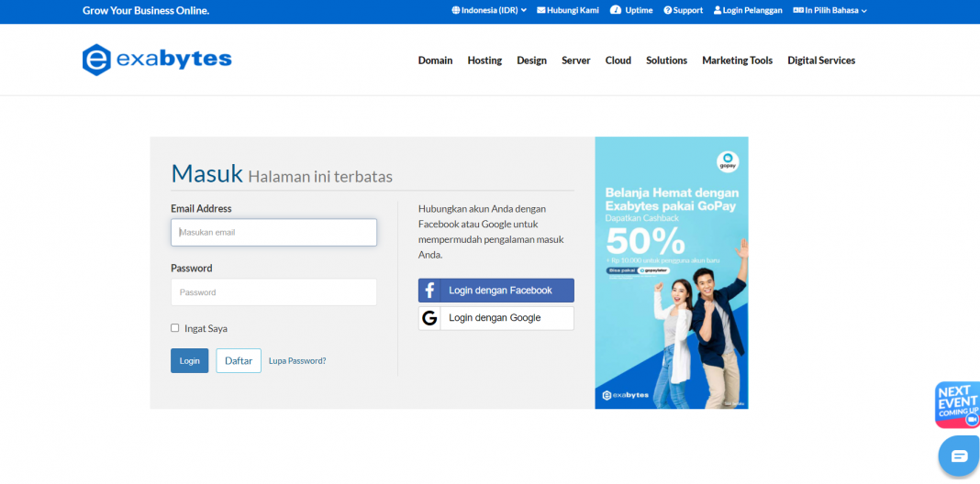Click the Email Address label
The image size is (980, 484).
click(201, 209)
